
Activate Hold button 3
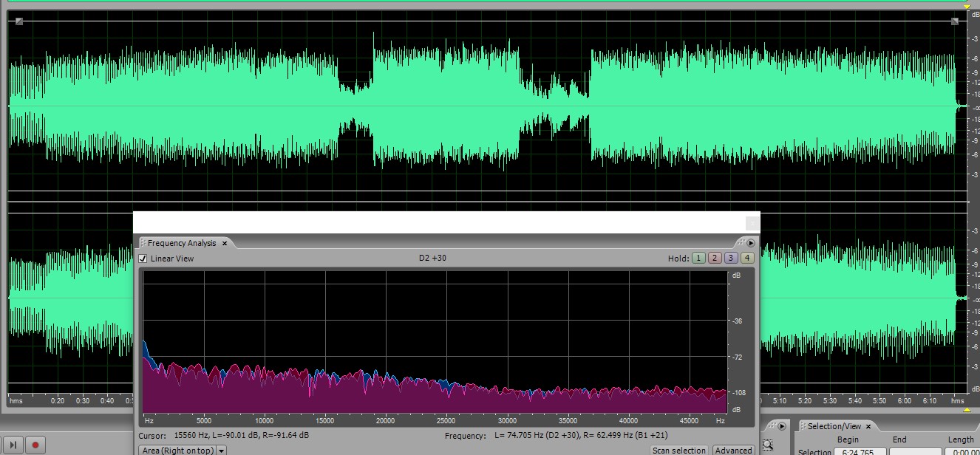click(731, 258)
